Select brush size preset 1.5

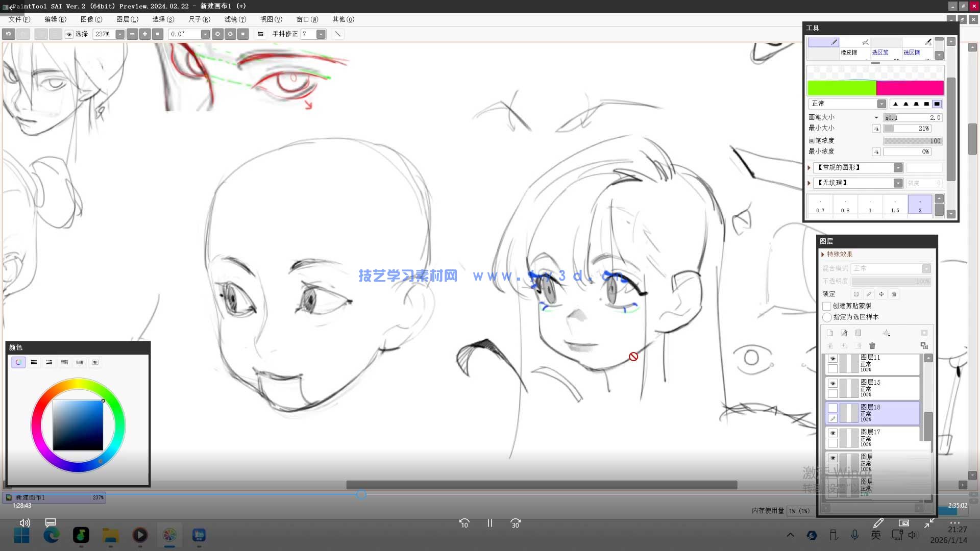point(895,205)
